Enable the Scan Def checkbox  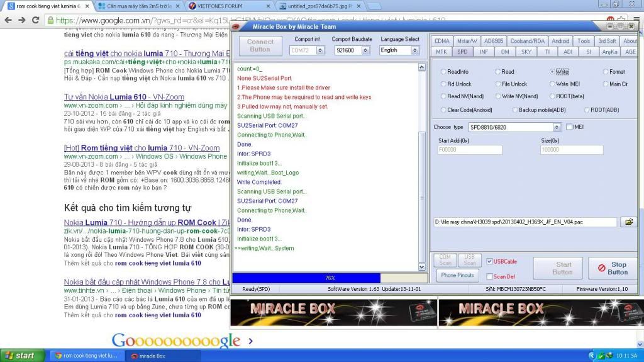tap(489, 276)
